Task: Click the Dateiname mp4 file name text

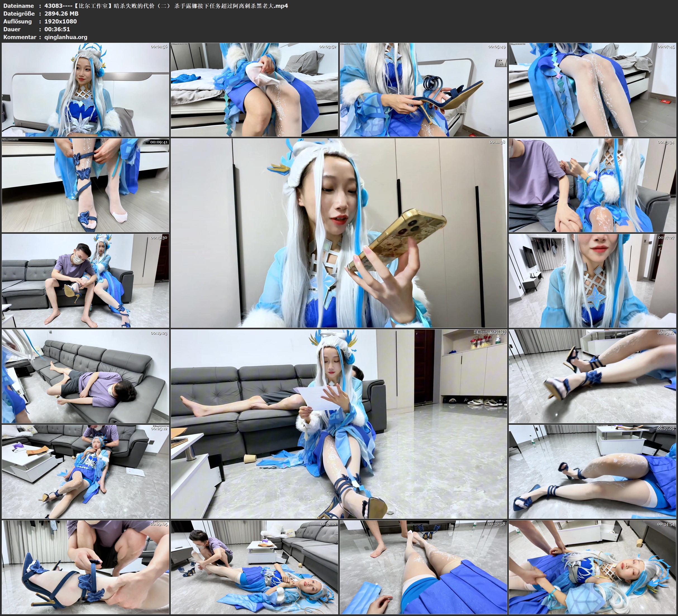Action: coord(166,6)
